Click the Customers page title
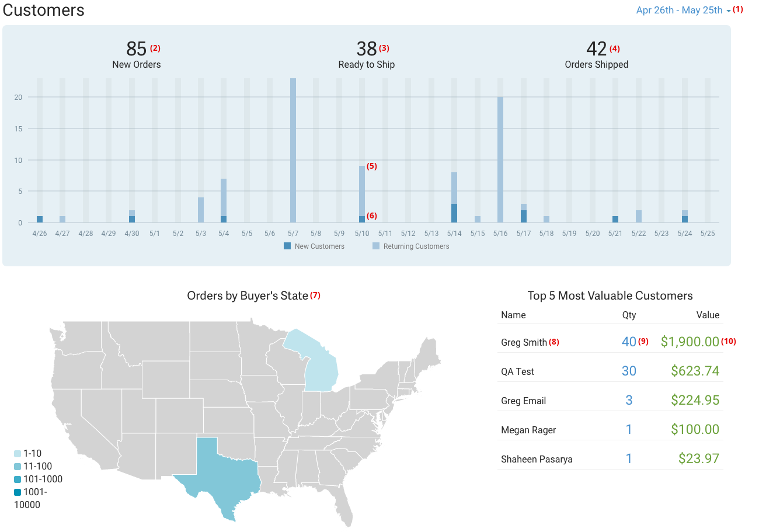This screenshot has height=532, width=759. [x=43, y=10]
